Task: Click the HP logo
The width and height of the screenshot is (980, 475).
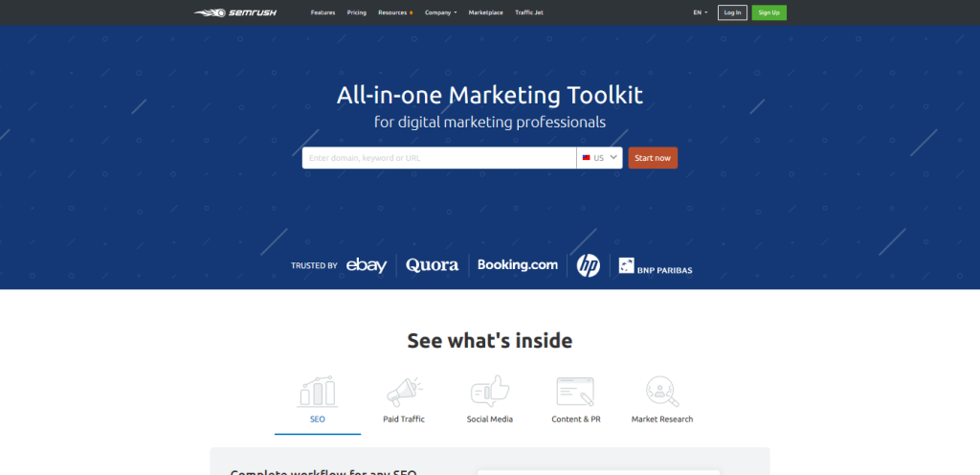Action: [588, 265]
